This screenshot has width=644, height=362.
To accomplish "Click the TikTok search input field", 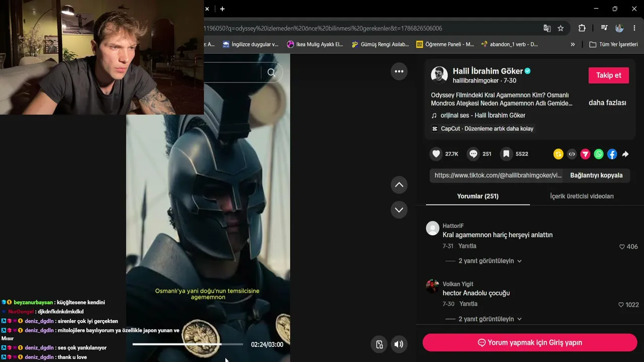I will (231, 73).
